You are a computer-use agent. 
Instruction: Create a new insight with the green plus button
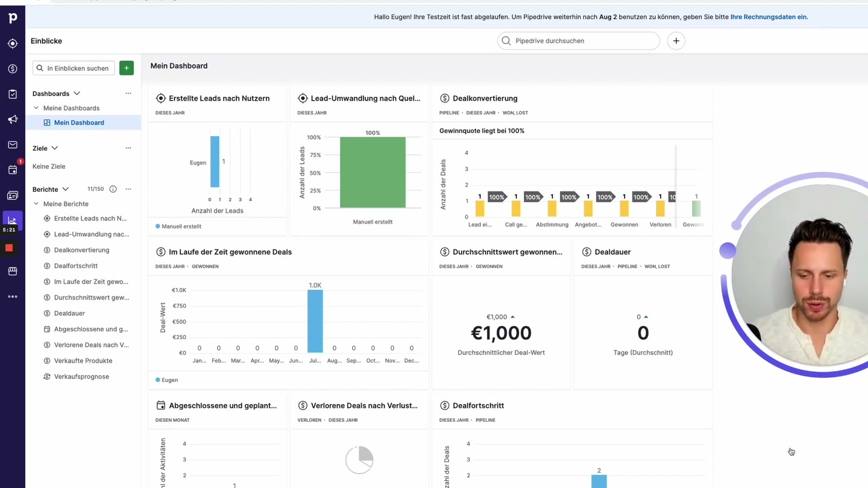tap(126, 68)
